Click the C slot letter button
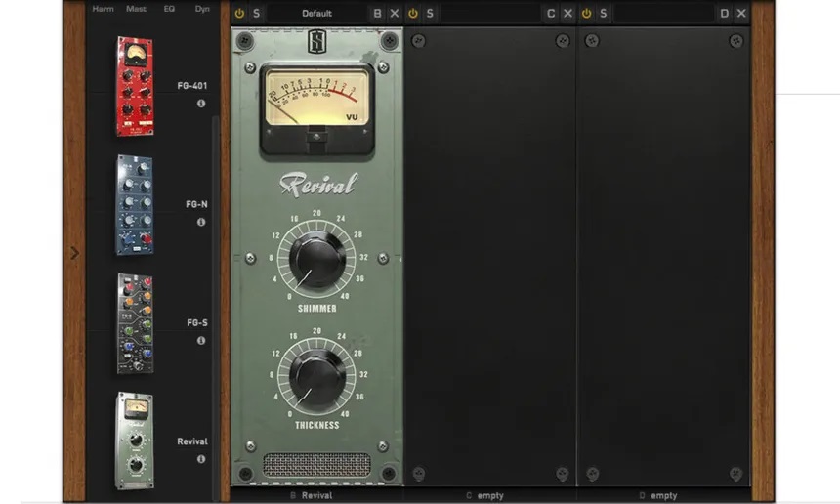840x504 pixels. (551, 14)
